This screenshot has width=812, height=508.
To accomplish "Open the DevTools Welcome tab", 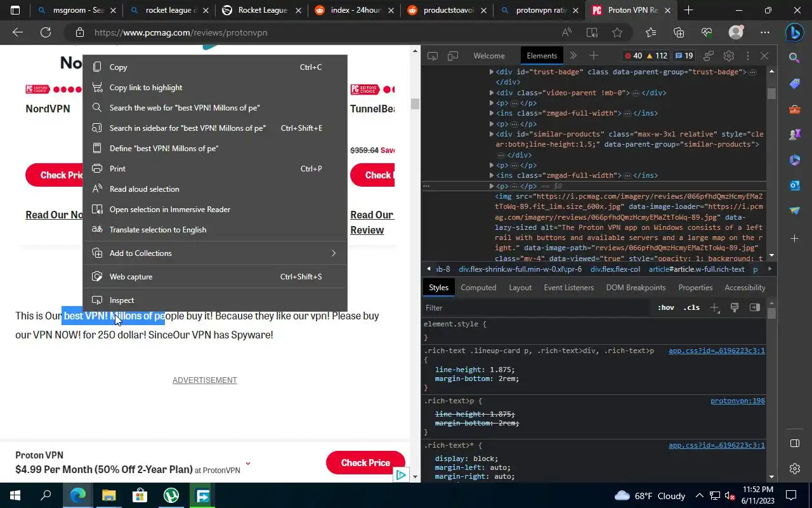I will [489, 56].
